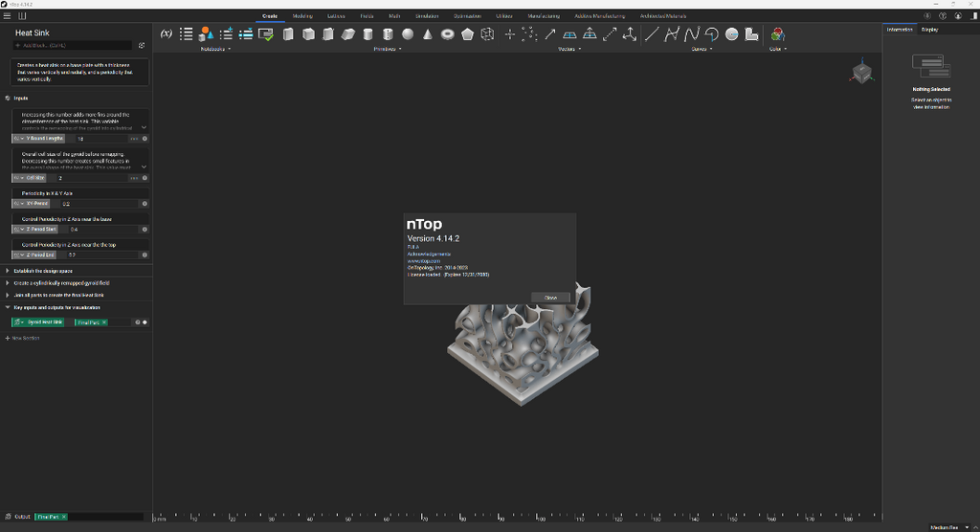Remove Final Part chip in Gyroid block
The height and width of the screenshot is (532, 980).
pyautogui.click(x=104, y=322)
